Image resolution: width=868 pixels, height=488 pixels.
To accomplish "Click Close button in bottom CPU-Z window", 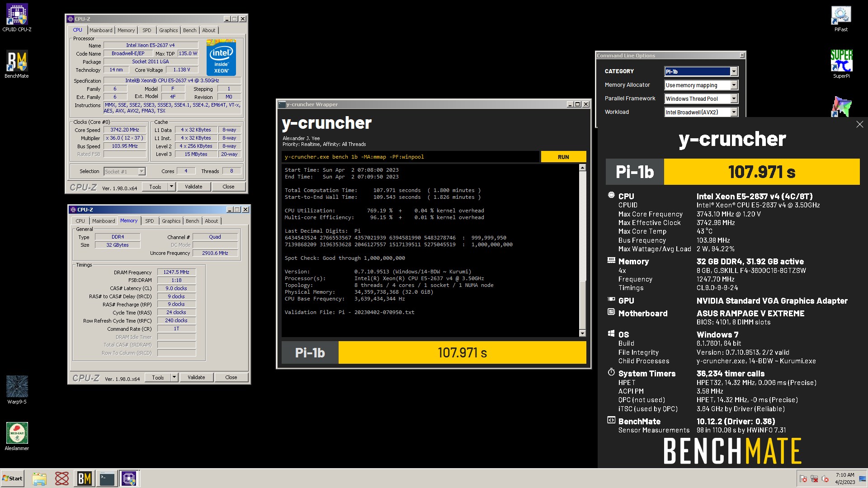I will (x=231, y=377).
